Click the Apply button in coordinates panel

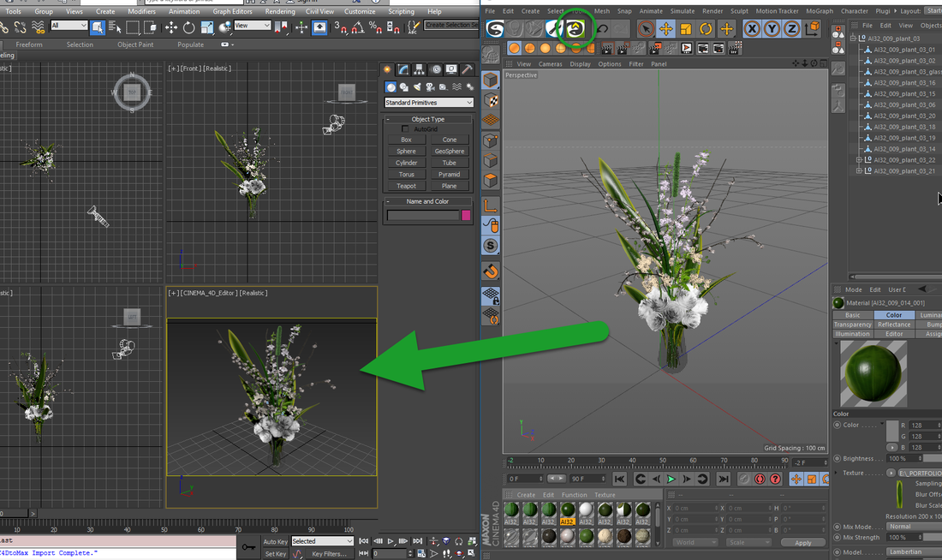click(x=803, y=542)
